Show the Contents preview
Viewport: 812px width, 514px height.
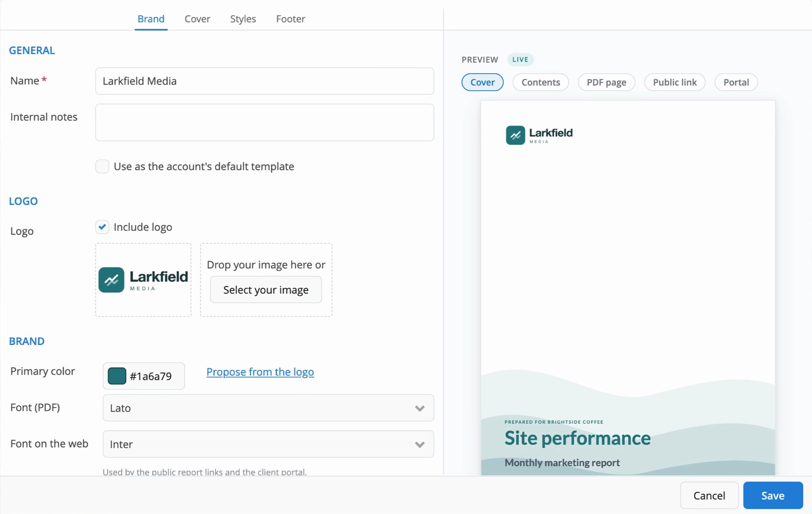pos(541,82)
